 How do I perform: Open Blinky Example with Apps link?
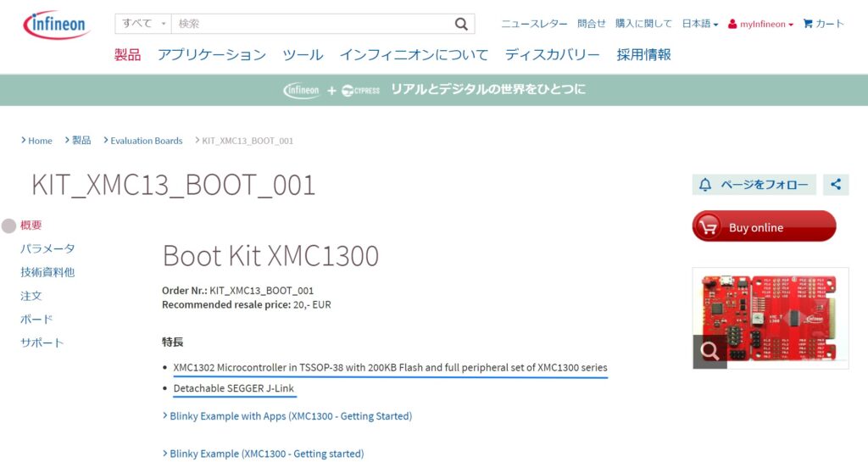click(291, 416)
